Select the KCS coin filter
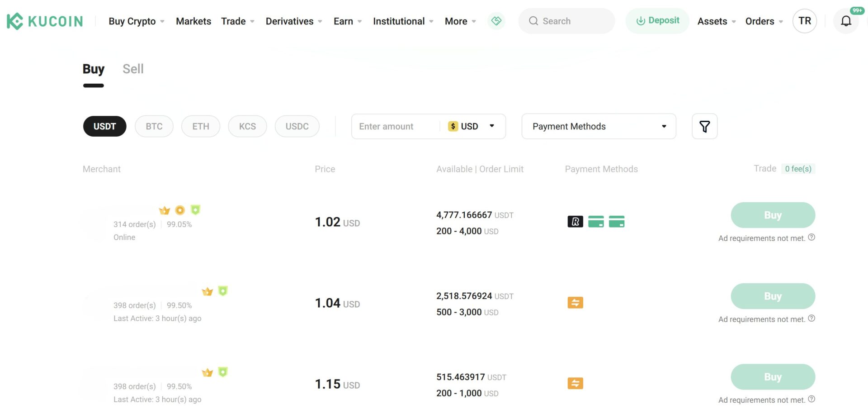This screenshot has width=868, height=414. pos(247,126)
